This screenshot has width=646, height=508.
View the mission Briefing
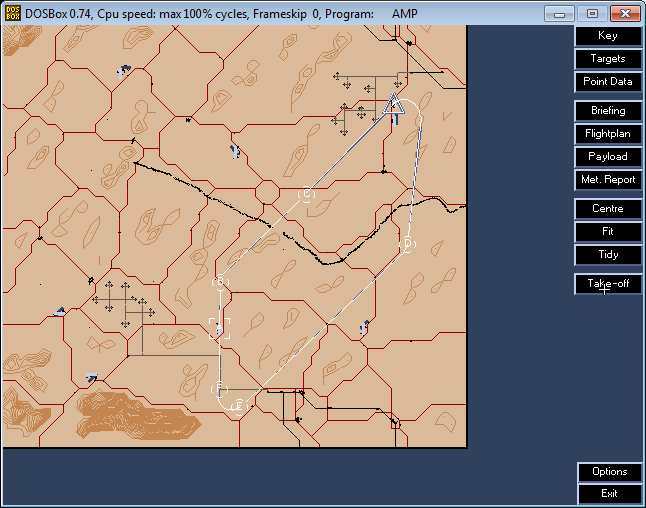click(607, 111)
